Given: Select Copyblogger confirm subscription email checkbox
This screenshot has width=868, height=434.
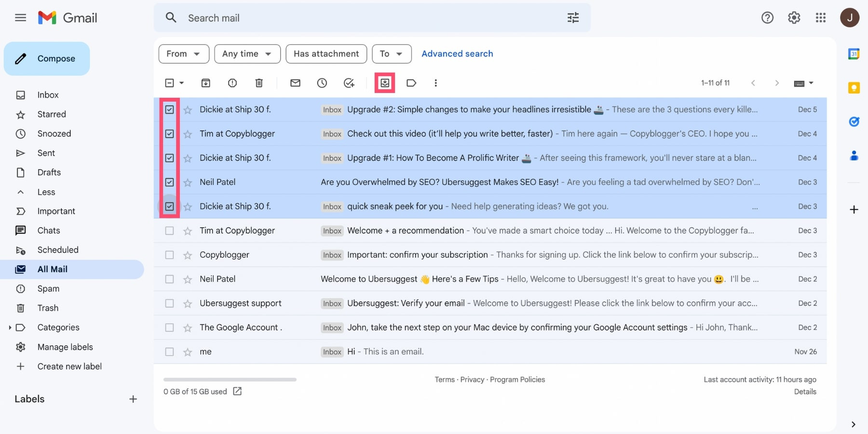Looking at the screenshot, I should tap(169, 255).
